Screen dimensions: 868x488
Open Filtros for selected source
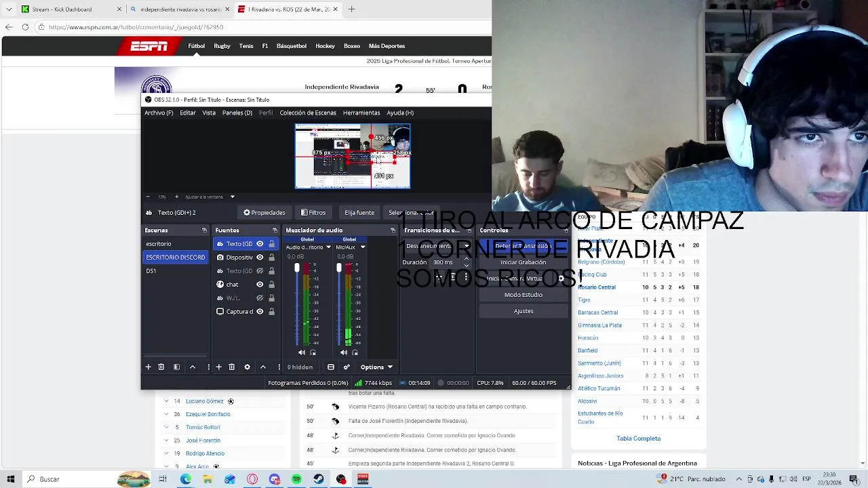(x=313, y=212)
